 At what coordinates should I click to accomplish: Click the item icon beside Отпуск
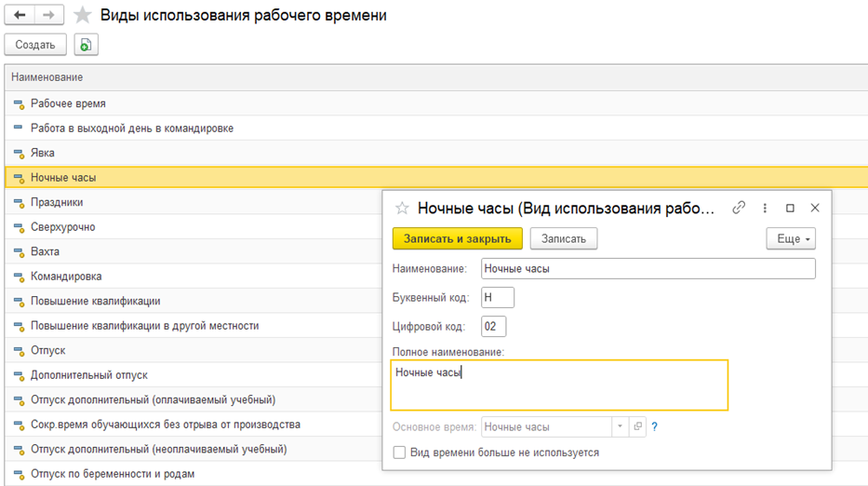(x=19, y=351)
